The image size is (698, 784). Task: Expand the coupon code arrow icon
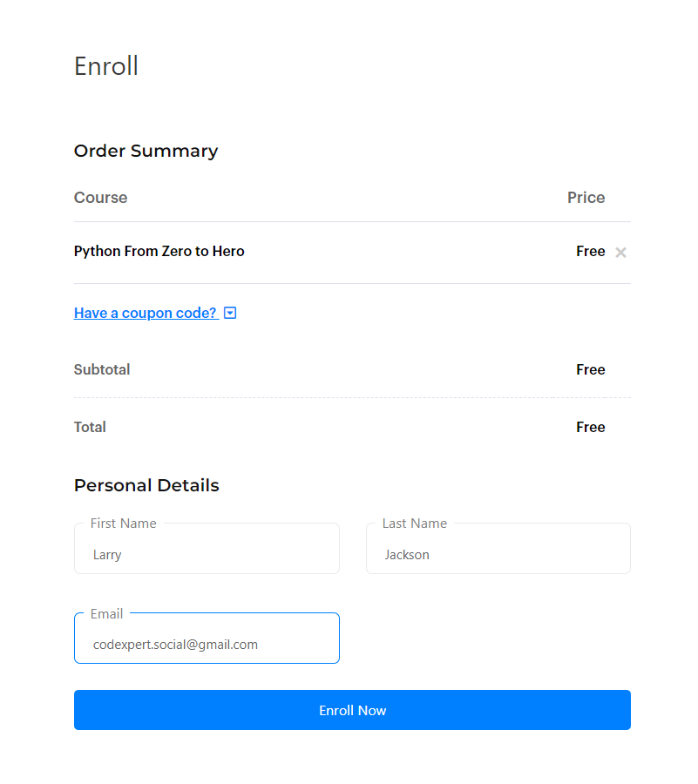click(x=230, y=313)
